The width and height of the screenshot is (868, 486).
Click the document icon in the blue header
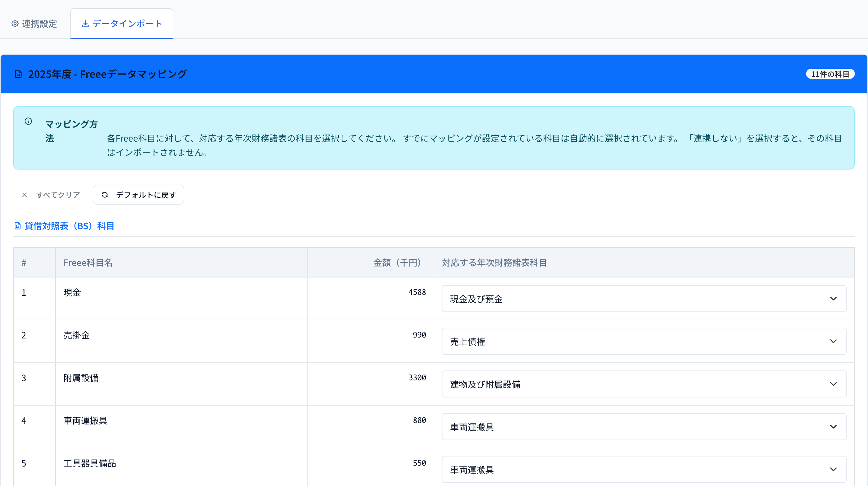(18, 74)
